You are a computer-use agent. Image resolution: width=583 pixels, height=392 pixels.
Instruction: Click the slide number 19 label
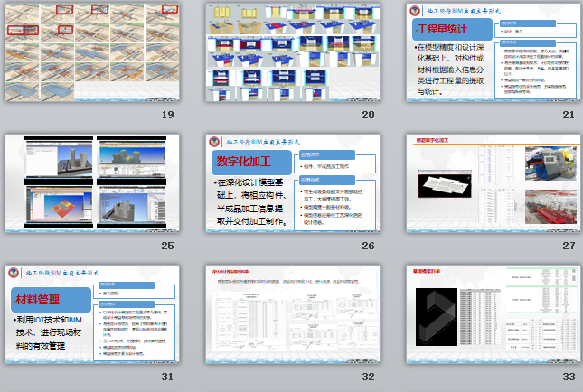(167, 115)
